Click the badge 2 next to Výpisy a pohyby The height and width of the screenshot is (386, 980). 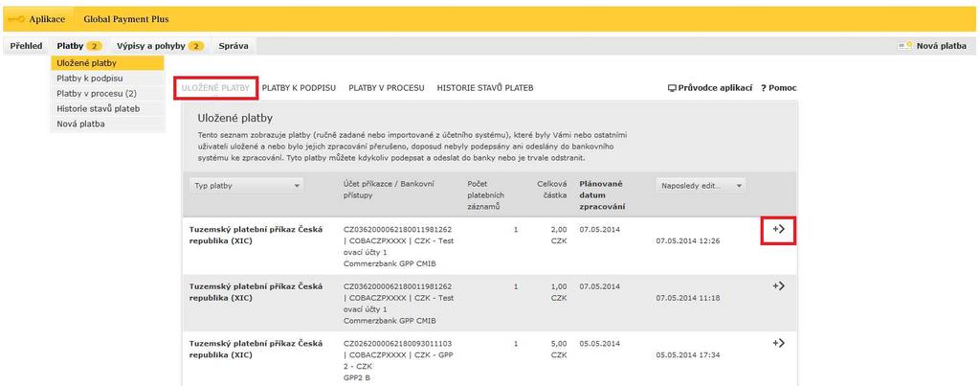tap(195, 46)
